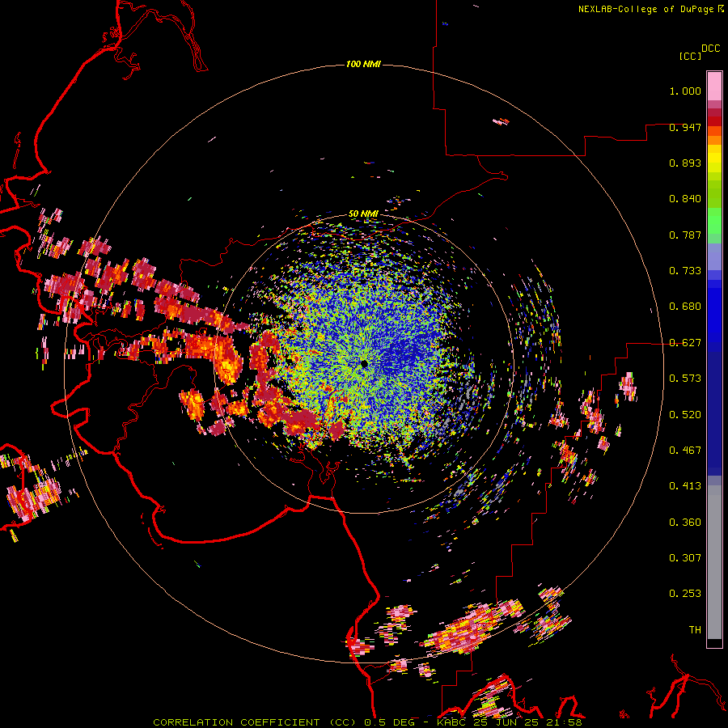Click the 0.680 legend value
The image size is (728, 728).
tap(685, 307)
